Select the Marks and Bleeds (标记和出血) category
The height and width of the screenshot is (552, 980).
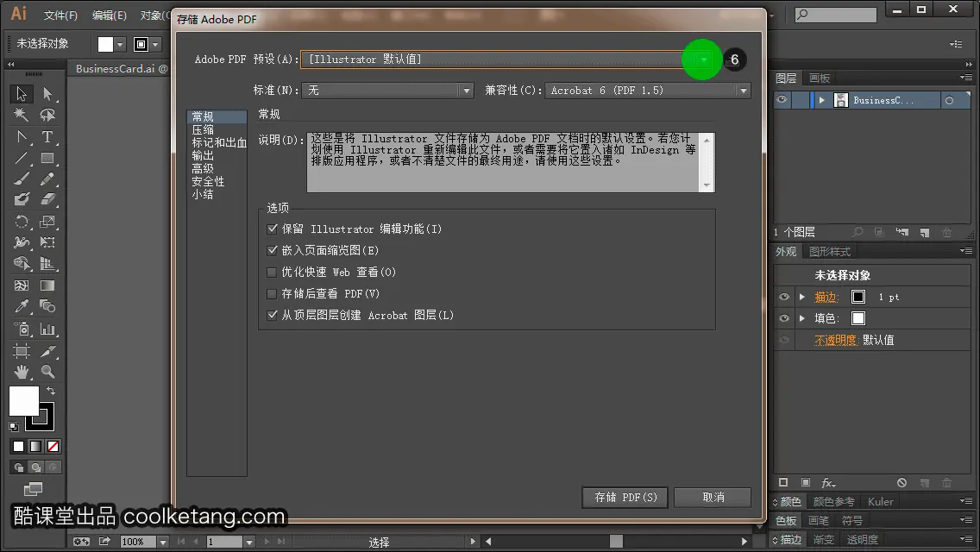point(219,142)
